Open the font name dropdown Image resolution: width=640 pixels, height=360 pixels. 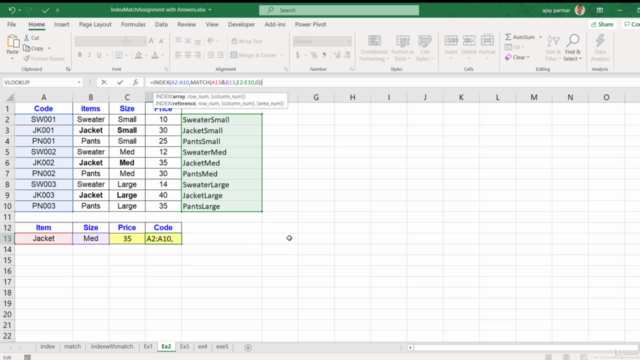click(122, 41)
